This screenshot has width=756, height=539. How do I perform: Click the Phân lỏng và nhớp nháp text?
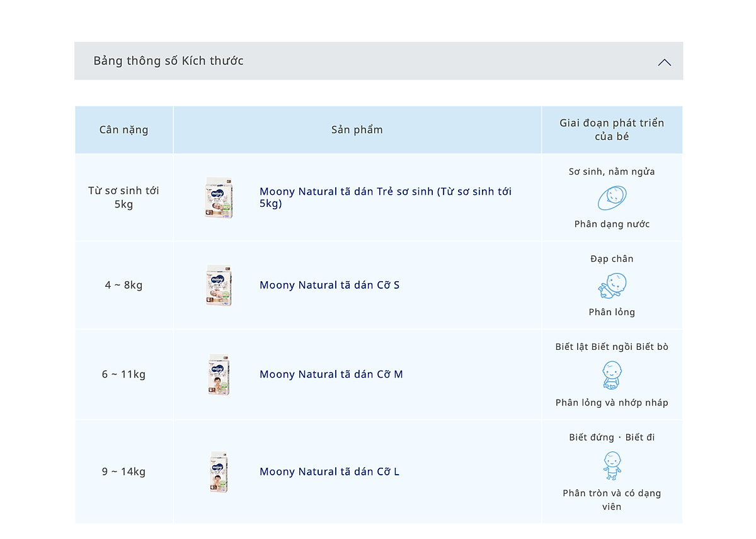click(x=612, y=402)
